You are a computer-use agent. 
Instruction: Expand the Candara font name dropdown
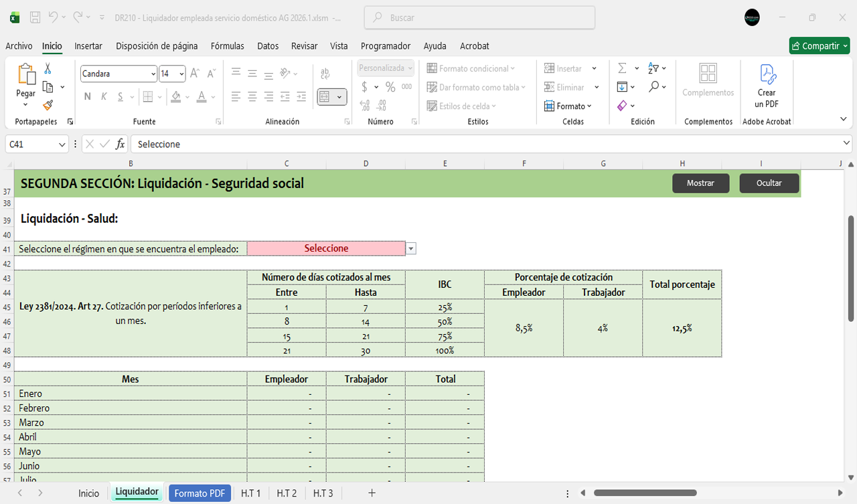(153, 74)
